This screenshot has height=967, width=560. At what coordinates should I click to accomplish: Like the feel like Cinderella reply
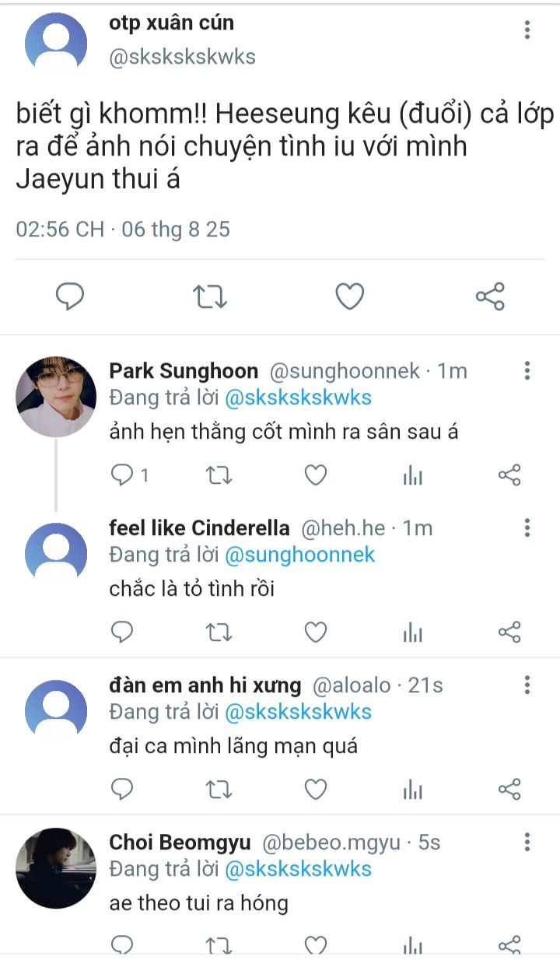[315, 632]
